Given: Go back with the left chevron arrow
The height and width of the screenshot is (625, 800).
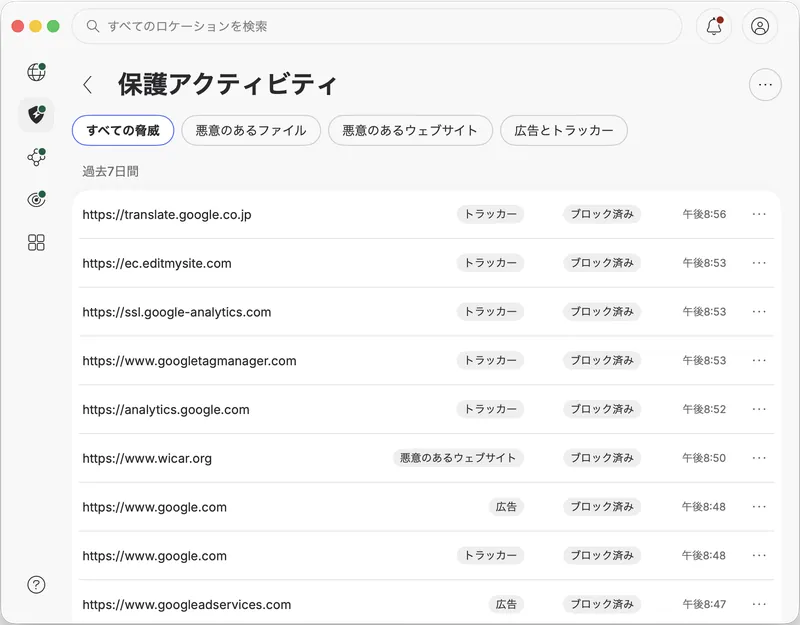Looking at the screenshot, I should coord(88,85).
